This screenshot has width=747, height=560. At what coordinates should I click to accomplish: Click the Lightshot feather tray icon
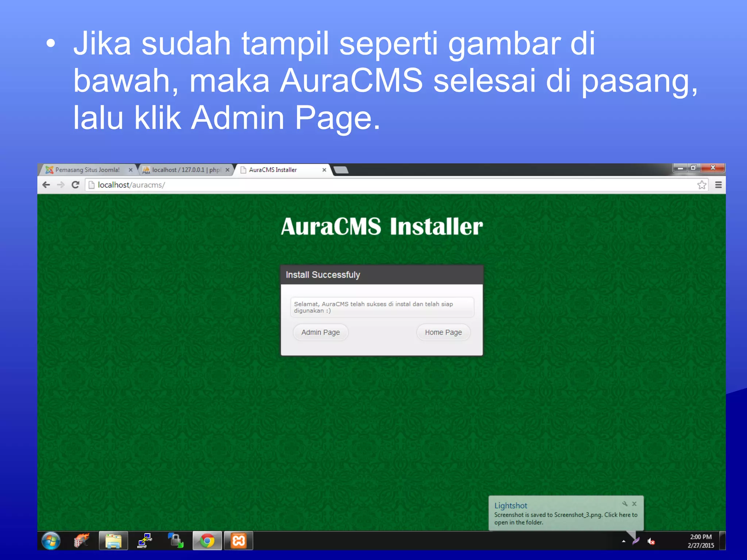point(636,541)
